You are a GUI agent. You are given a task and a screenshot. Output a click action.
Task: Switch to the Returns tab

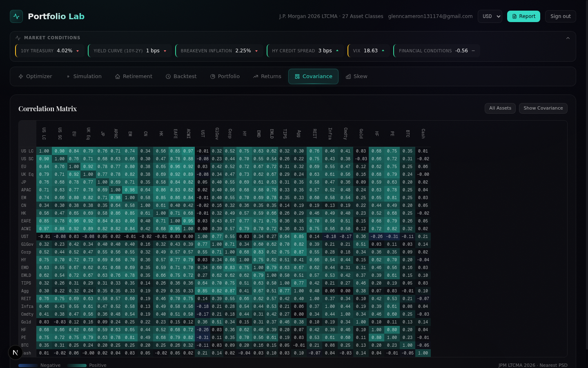(x=267, y=76)
